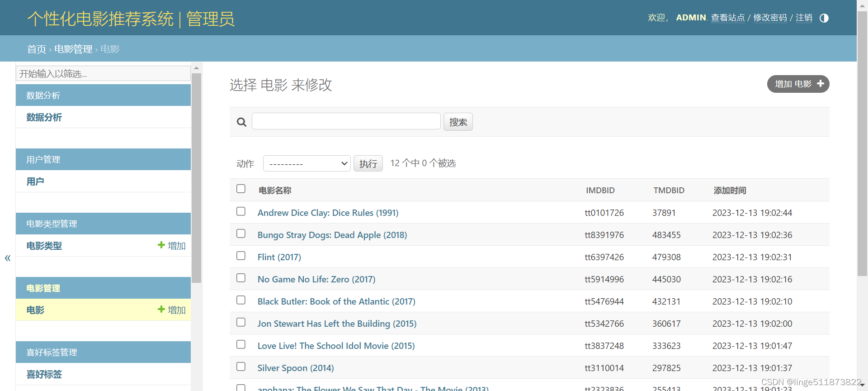The height and width of the screenshot is (391, 868).
Task: Open 数据分析 in the sidebar
Action: [x=44, y=117]
